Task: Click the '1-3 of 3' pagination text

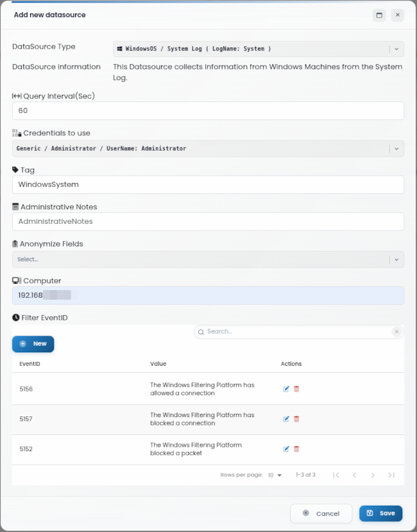Action: (x=305, y=475)
